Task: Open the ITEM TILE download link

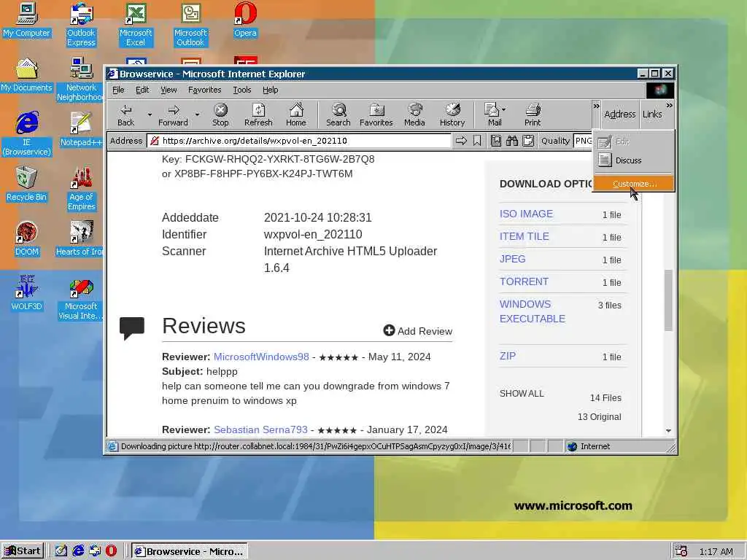Action: pyautogui.click(x=524, y=236)
